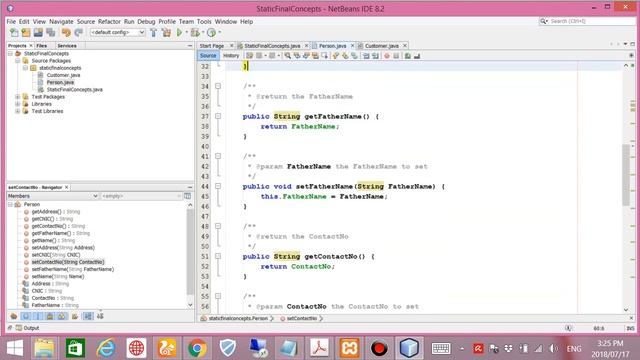Screen dimensions: 640x360
Task: Open the Internet Explorer taskbar icon
Action: (x=106, y=348)
